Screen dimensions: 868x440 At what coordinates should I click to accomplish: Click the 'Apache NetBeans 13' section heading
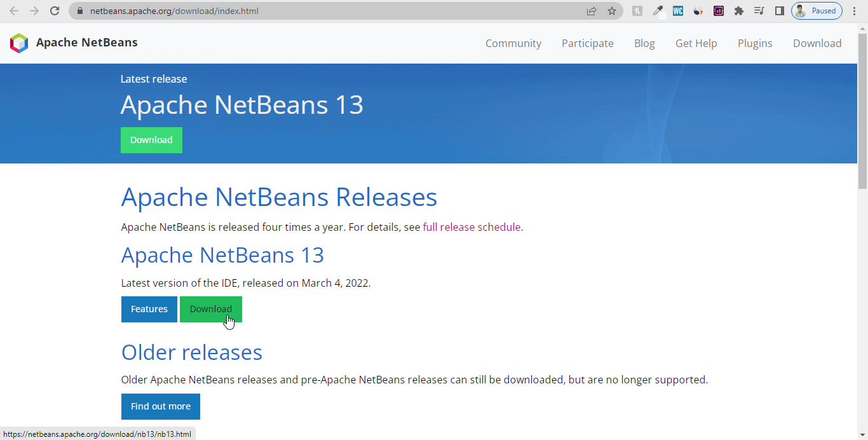point(222,255)
